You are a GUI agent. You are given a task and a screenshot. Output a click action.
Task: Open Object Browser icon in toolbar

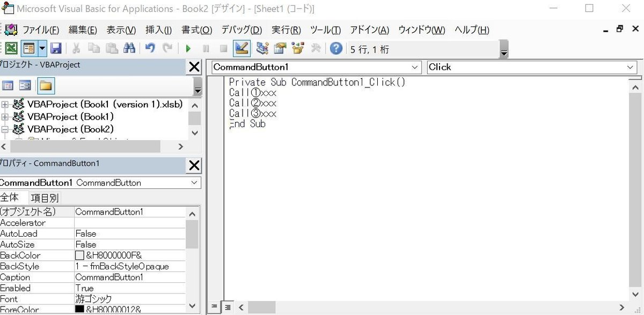298,49
